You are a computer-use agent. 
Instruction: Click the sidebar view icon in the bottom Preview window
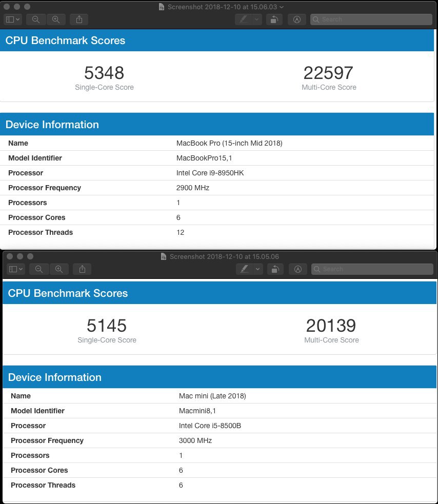click(13, 269)
